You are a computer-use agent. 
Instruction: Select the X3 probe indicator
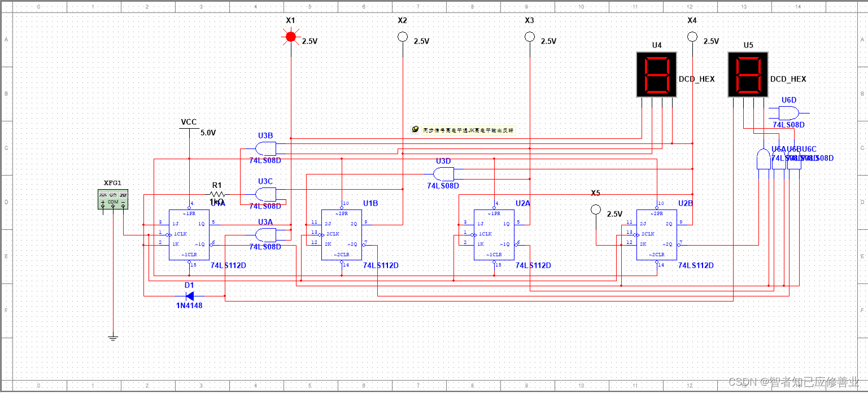pos(529,37)
